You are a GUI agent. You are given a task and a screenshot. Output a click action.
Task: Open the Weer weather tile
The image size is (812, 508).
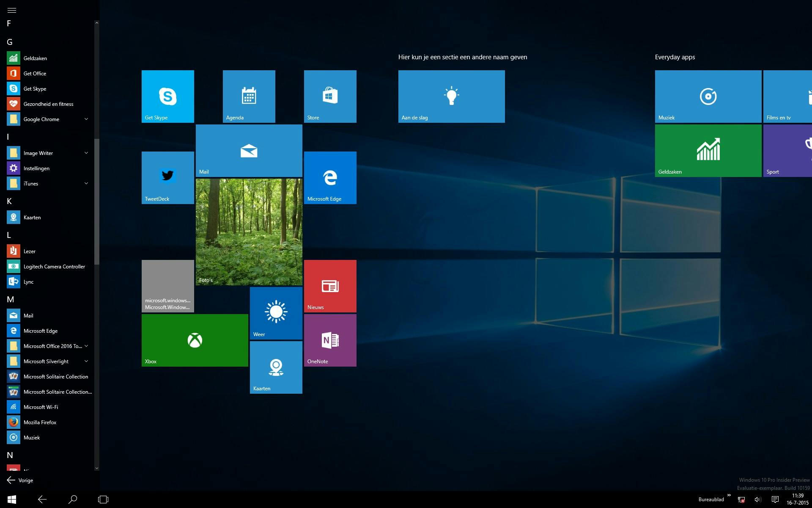pos(276,313)
